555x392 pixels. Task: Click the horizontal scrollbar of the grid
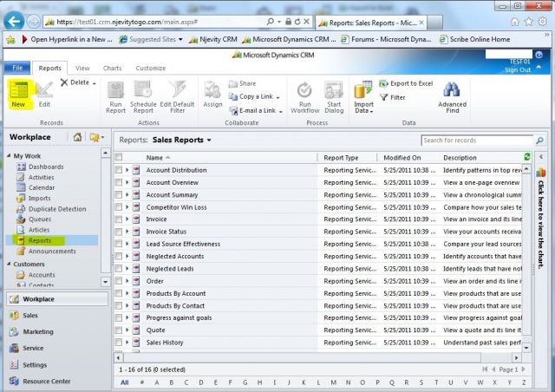pos(301,357)
